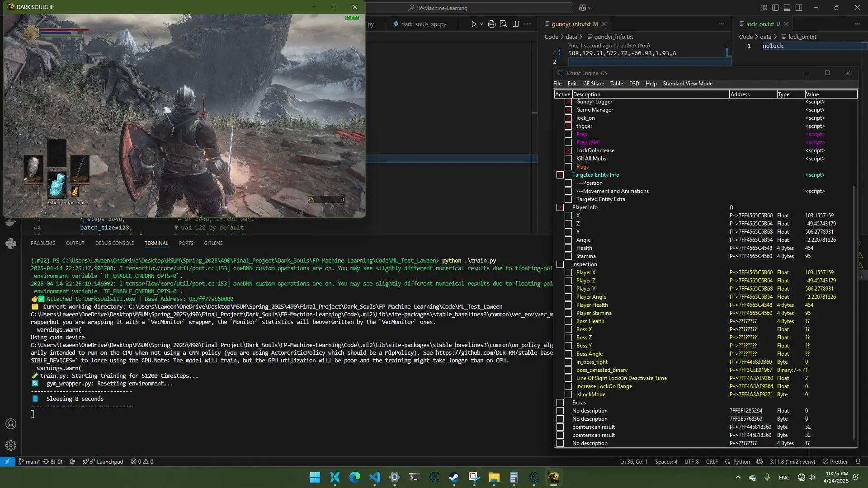Open the CE Share menu in Cheat Engine
The width and height of the screenshot is (868, 488).
(x=593, y=84)
